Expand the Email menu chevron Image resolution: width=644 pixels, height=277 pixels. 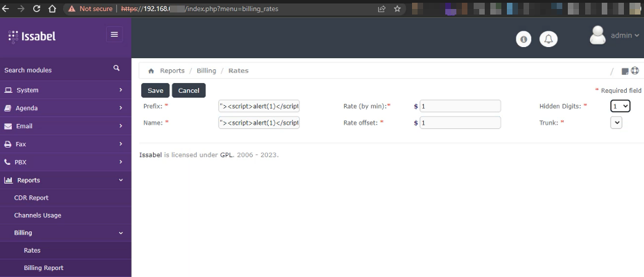click(x=120, y=126)
